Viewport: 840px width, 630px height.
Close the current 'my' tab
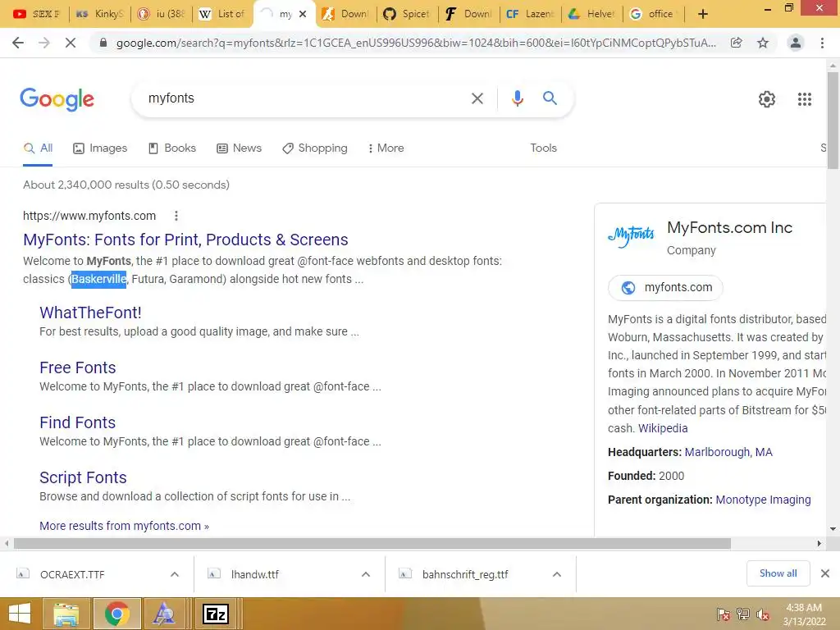[x=303, y=14]
